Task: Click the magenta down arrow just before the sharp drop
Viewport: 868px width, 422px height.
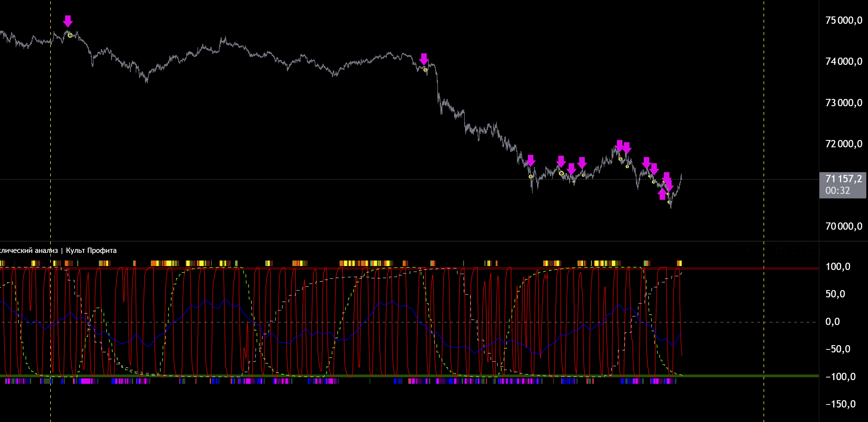Action: (424, 59)
